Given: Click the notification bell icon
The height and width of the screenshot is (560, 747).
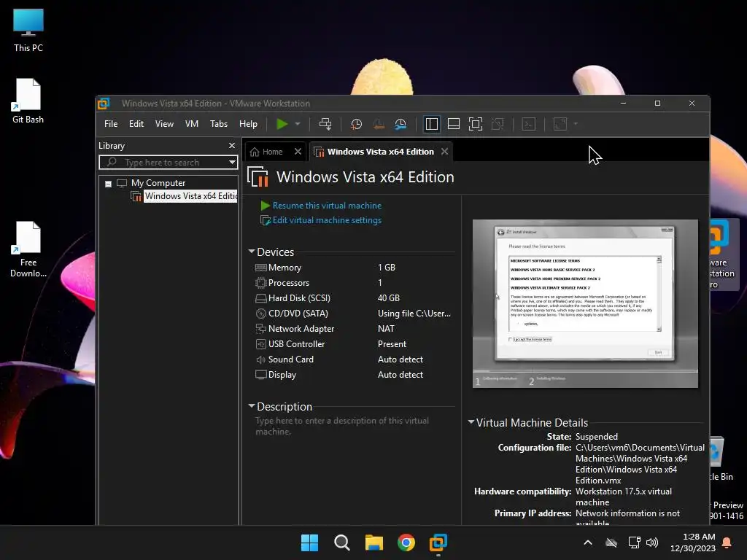Looking at the screenshot, I should 727,542.
